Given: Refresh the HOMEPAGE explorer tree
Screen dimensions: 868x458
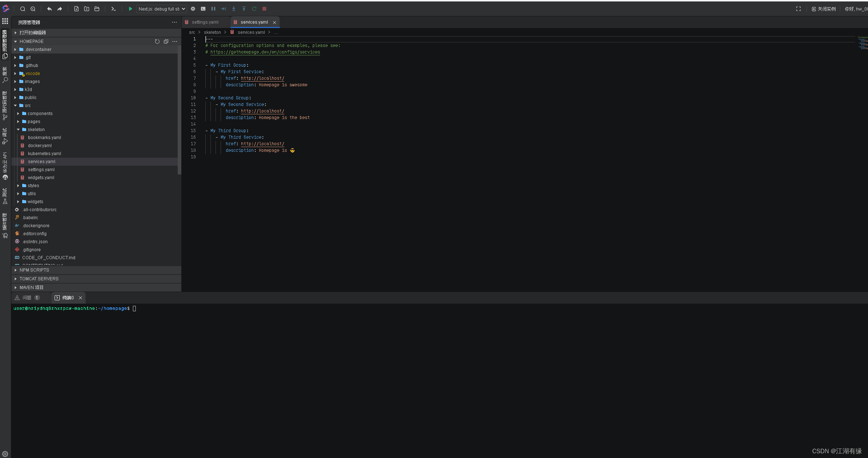Looking at the screenshot, I should 157,42.
